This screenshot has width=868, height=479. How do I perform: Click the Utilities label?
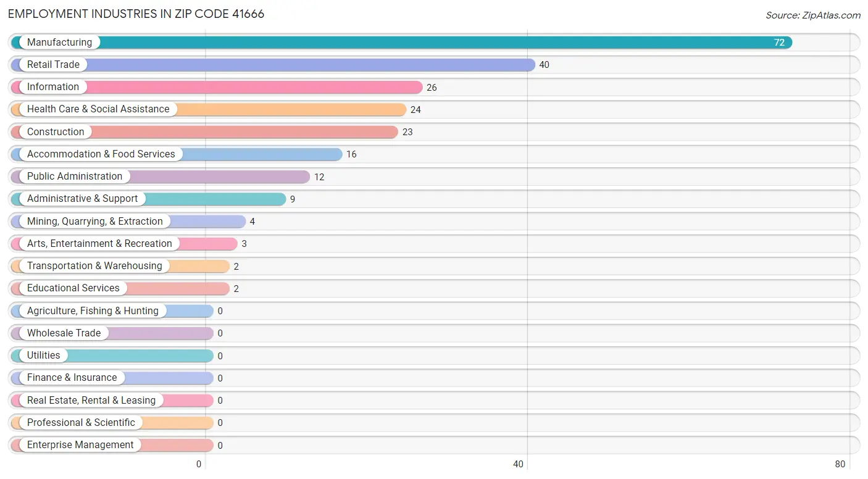(x=44, y=355)
